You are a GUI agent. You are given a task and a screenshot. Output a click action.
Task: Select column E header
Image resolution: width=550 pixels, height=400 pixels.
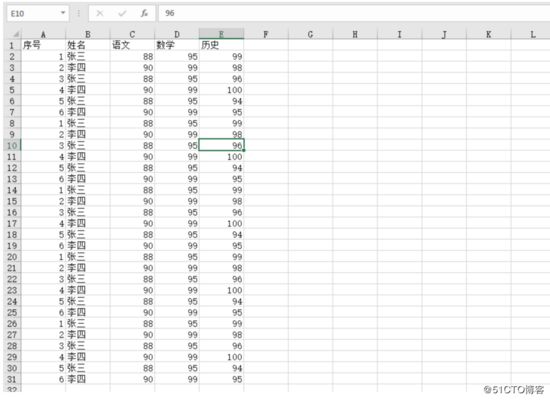pos(221,34)
